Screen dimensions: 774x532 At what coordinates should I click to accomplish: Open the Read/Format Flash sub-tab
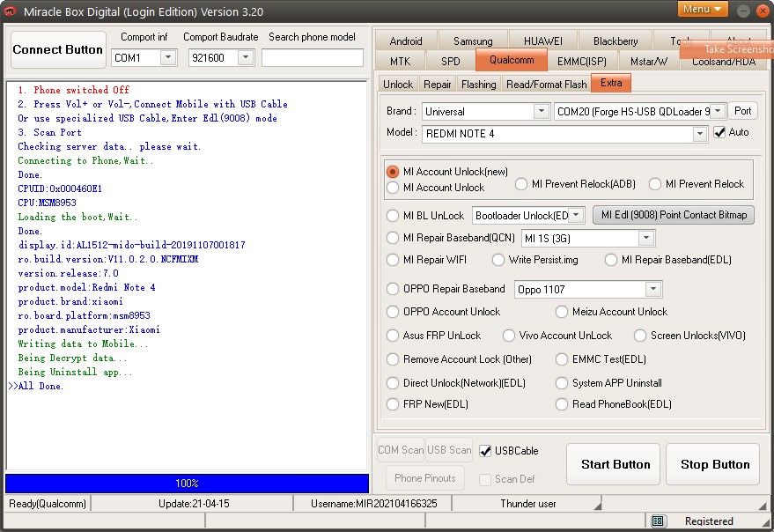(x=547, y=84)
